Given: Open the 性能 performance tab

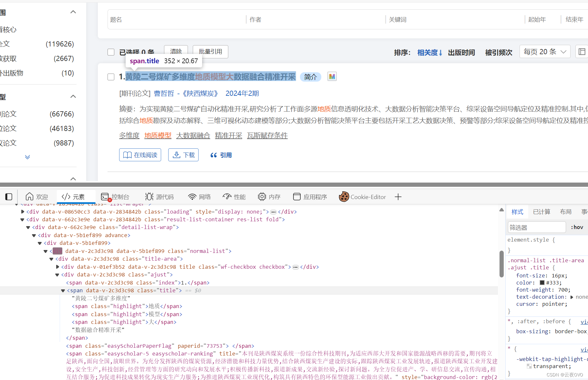Looking at the screenshot, I should click(234, 197).
